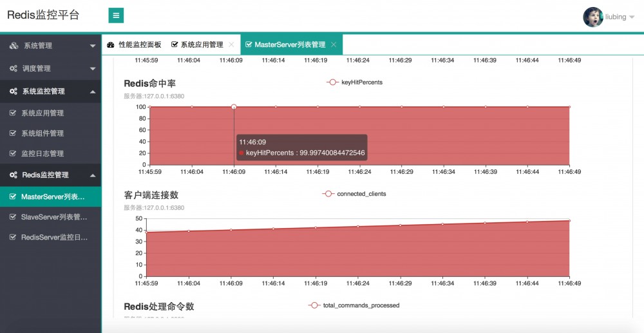
Task: Open SlaveServer列表管 in the sidebar
Action: 50,217
